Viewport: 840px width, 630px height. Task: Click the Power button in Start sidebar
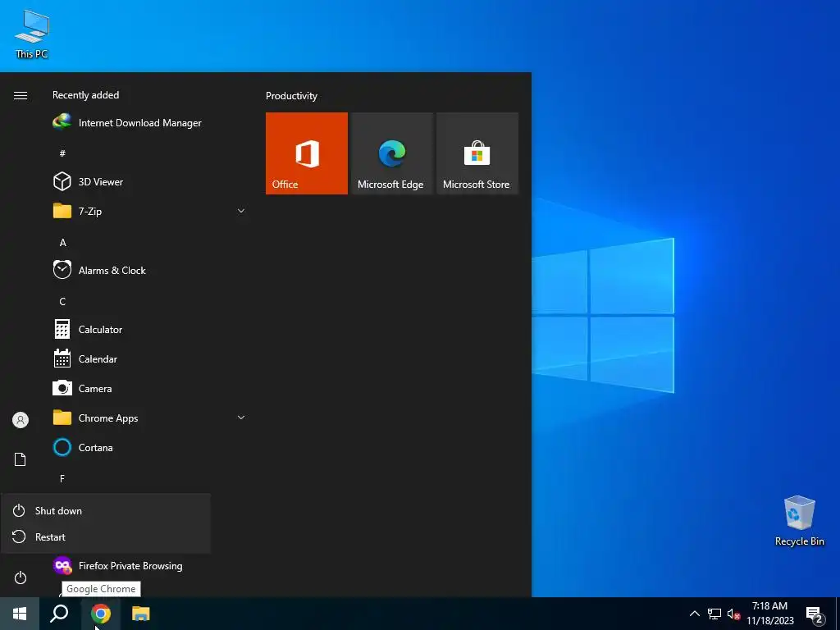click(21, 577)
